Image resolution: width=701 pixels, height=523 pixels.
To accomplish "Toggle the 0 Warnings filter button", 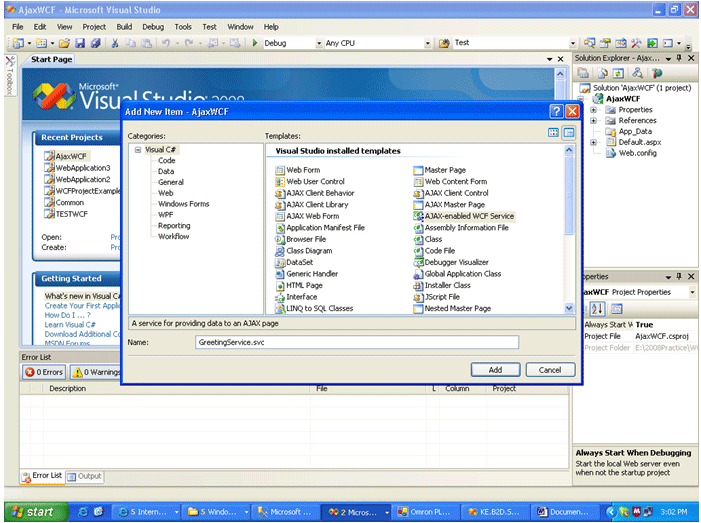I will pyautogui.click(x=96, y=372).
